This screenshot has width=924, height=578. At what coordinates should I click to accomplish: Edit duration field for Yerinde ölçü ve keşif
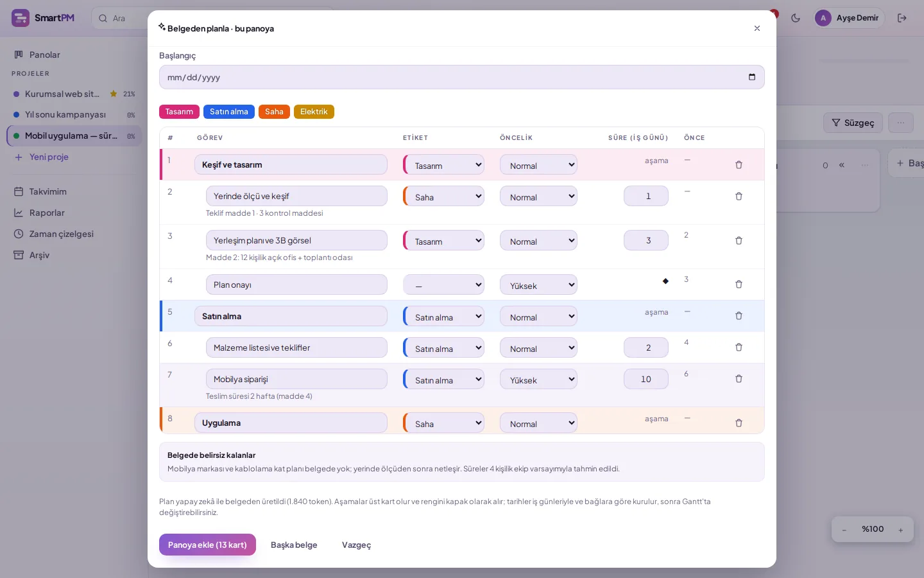coord(646,196)
